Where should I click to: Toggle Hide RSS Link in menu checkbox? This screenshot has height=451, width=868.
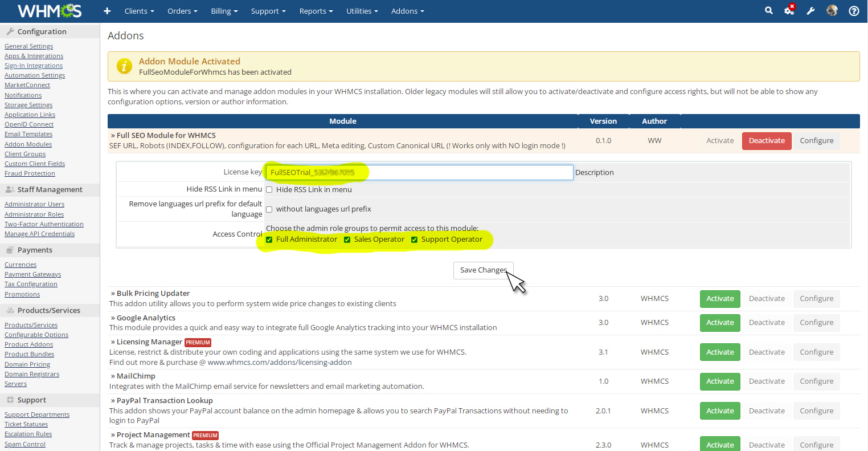(269, 190)
